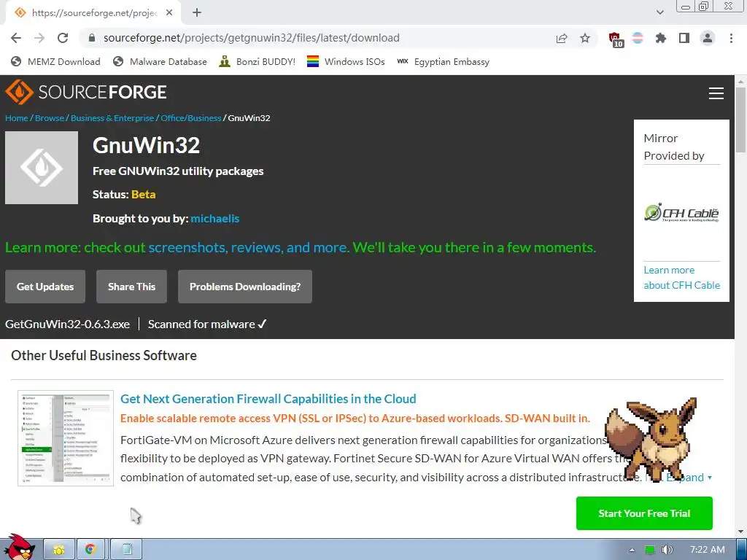Close the sourceforge.net tab
Image resolution: width=747 pixels, height=560 pixels.
(x=169, y=13)
